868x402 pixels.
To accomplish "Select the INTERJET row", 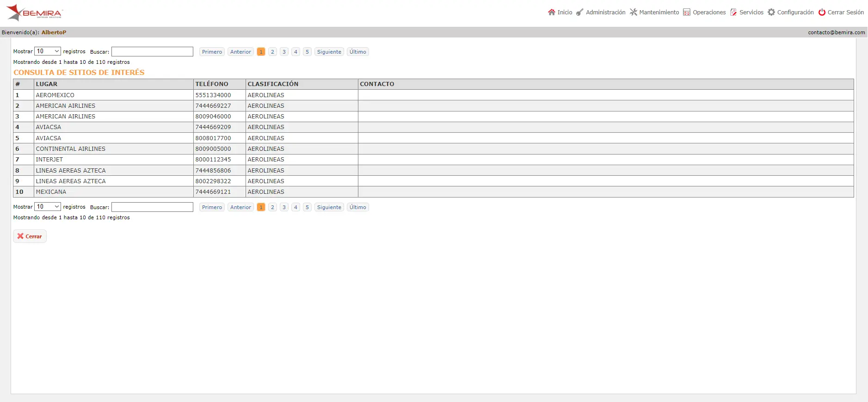I will point(433,160).
